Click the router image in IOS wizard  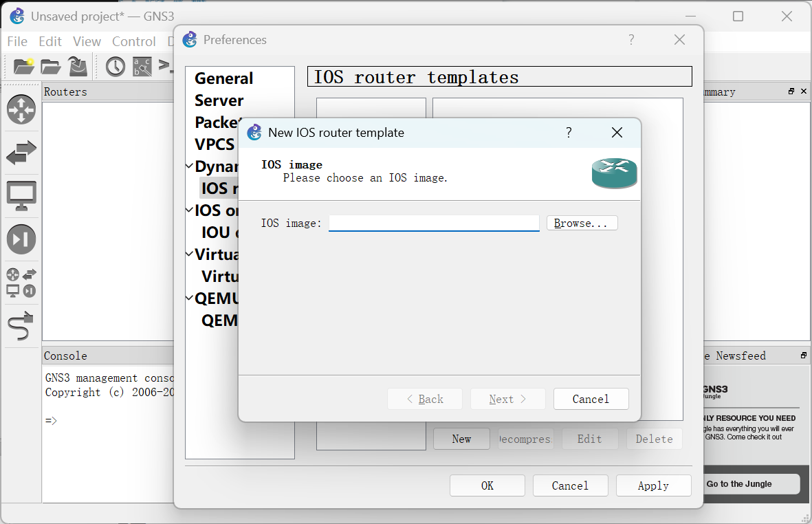click(x=614, y=173)
